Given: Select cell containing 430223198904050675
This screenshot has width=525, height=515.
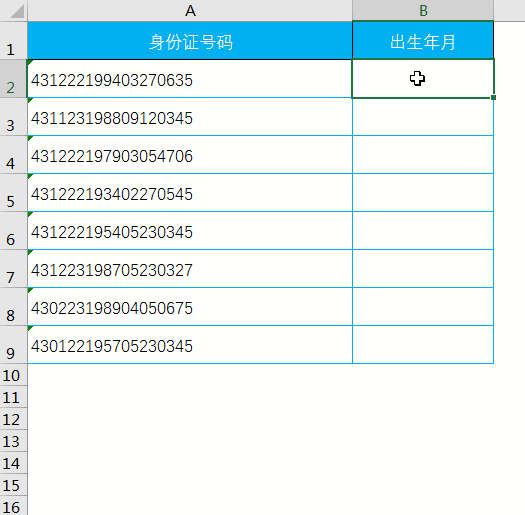Looking at the screenshot, I should (190, 306).
